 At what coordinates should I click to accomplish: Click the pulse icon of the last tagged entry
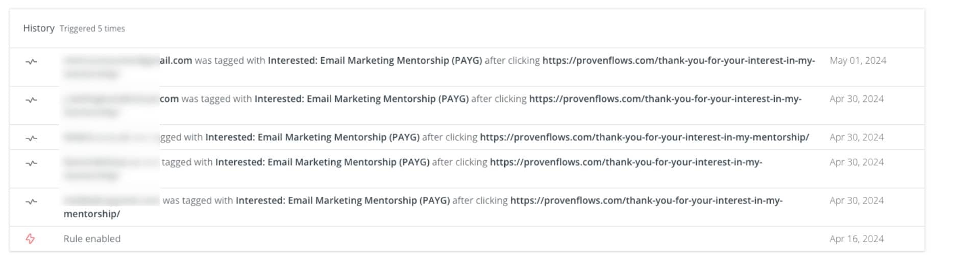(31, 201)
